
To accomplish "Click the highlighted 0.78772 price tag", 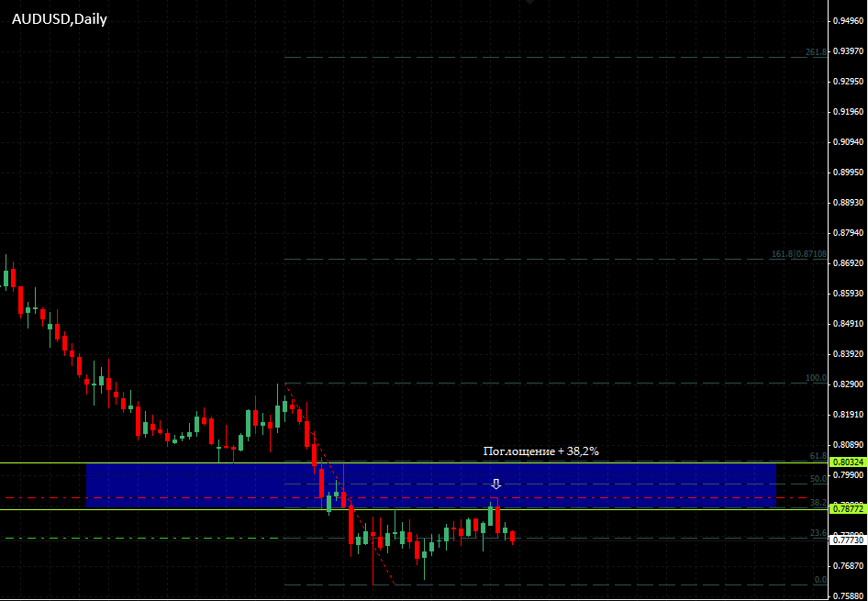I will pos(848,508).
